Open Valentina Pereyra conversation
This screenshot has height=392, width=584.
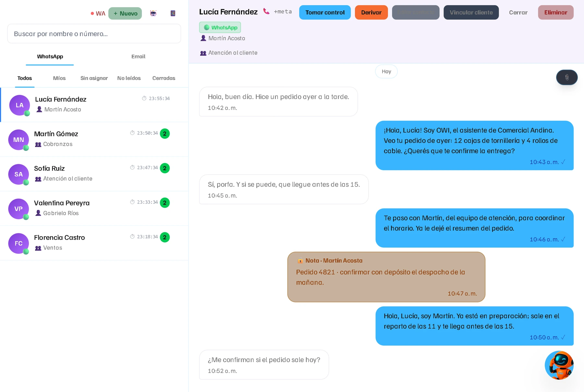(x=94, y=209)
